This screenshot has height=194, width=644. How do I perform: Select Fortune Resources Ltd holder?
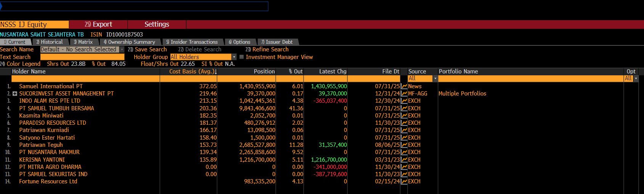(x=48, y=181)
